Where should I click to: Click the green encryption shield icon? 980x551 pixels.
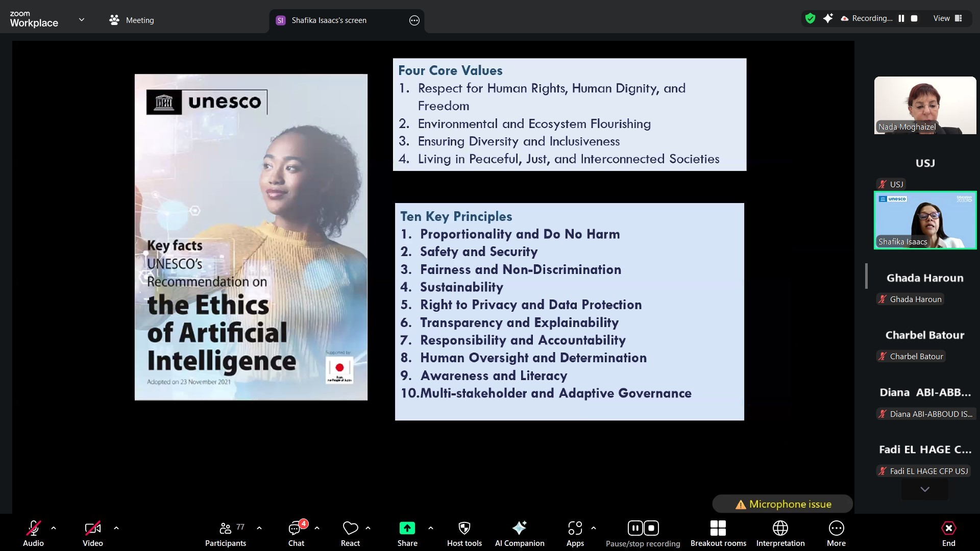coord(810,18)
